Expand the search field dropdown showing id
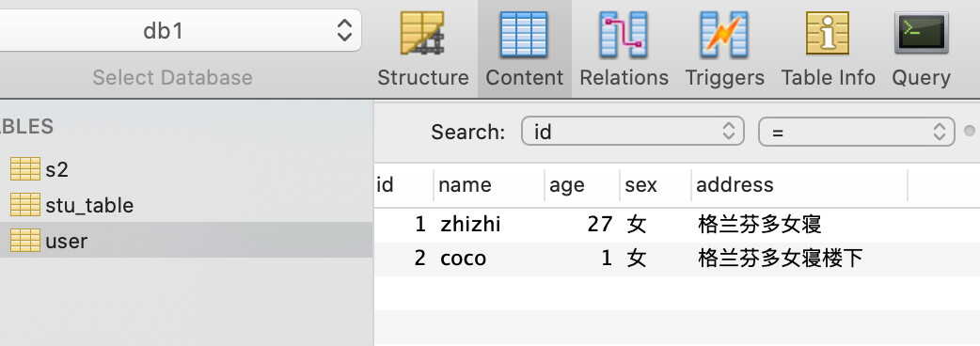 tap(633, 131)
